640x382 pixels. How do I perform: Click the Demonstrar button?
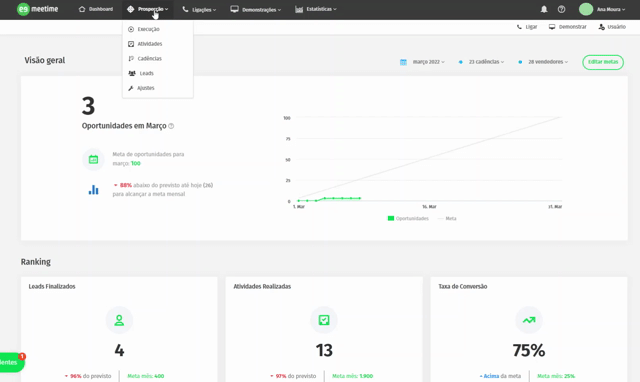click(x=567, y=27)
